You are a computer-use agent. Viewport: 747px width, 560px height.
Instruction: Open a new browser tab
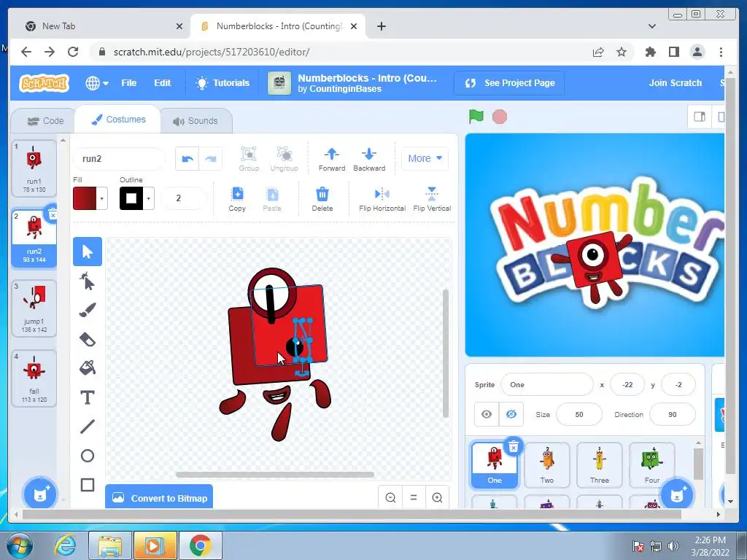(381, 26)
